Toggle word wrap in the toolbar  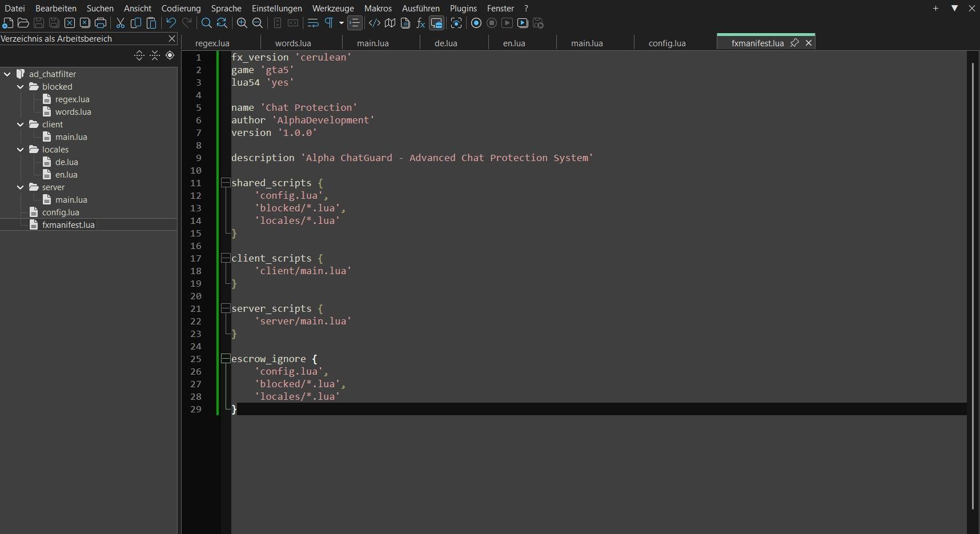coord(313,23)
